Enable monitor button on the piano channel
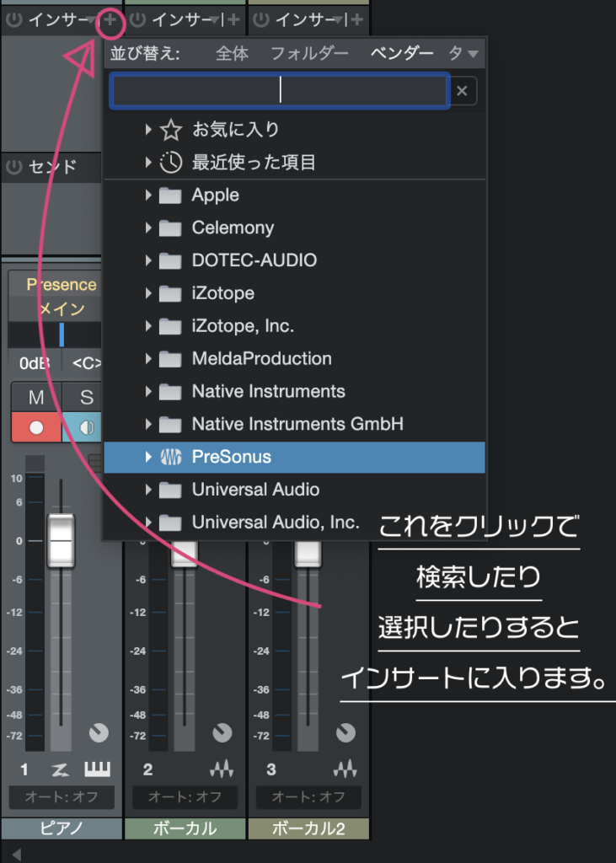 85,427
